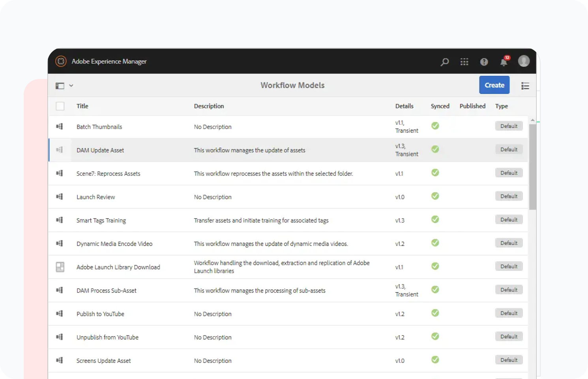
Task: Select the Launch Review workflow icon
Action: [x=60, y=196]
